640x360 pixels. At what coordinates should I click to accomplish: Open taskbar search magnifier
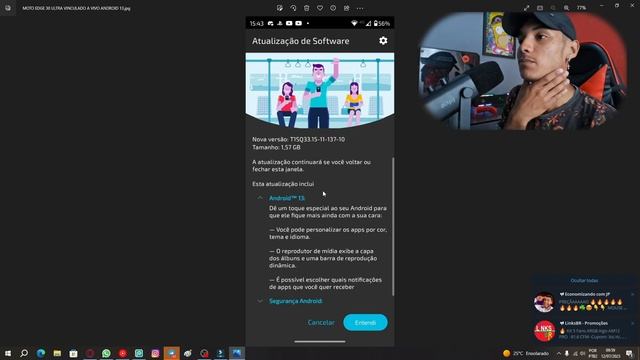24,353
